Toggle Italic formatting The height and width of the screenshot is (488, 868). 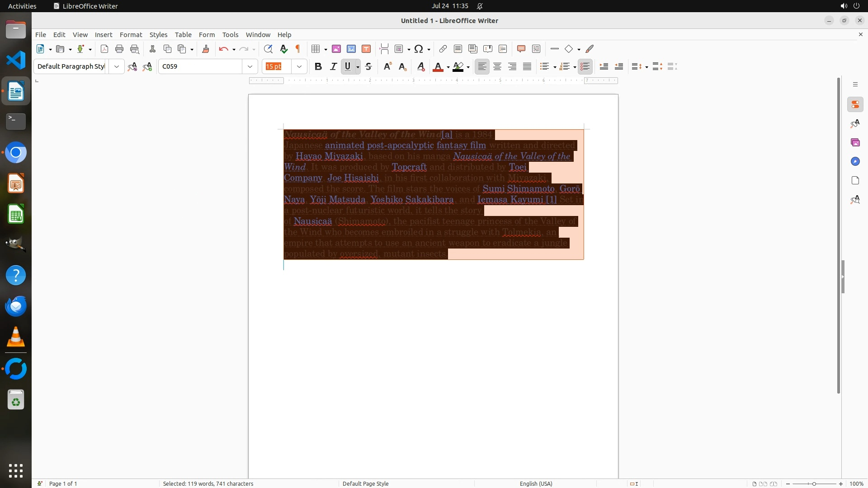coord(333,66)
